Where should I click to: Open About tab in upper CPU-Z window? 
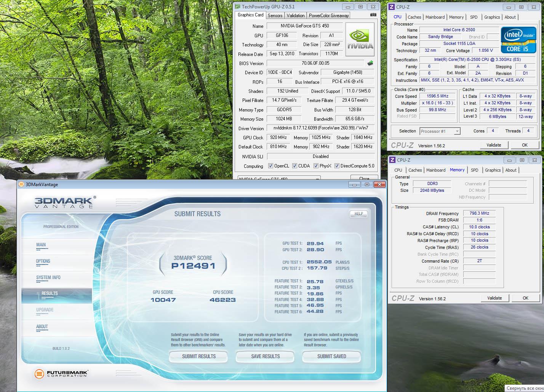pyautogui.click(x=510, y=17)
